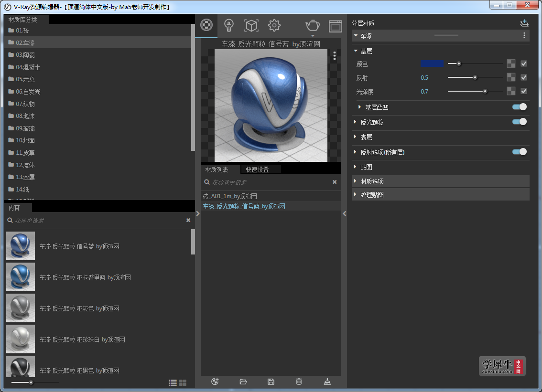The width and height of the screenshot is (542, 392).
Task: Switch the library content to list view
Action: [x=173, y=382]
